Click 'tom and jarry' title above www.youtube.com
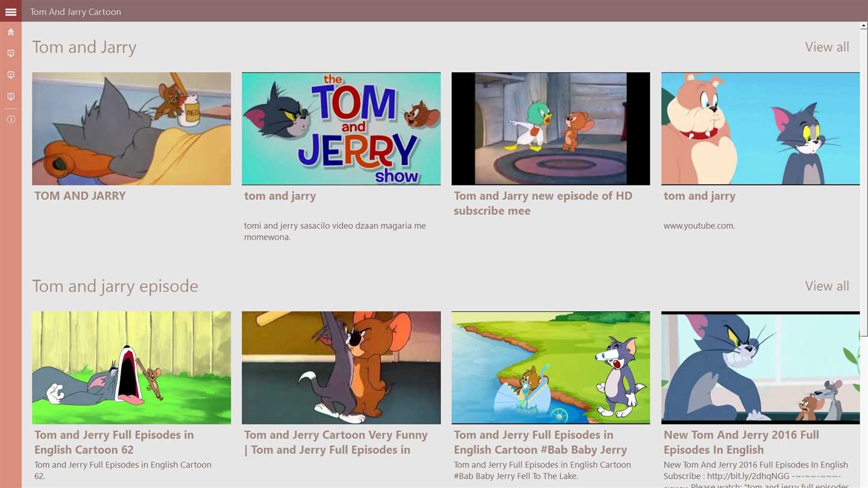The image size is (868, 488). coord(699,196)
